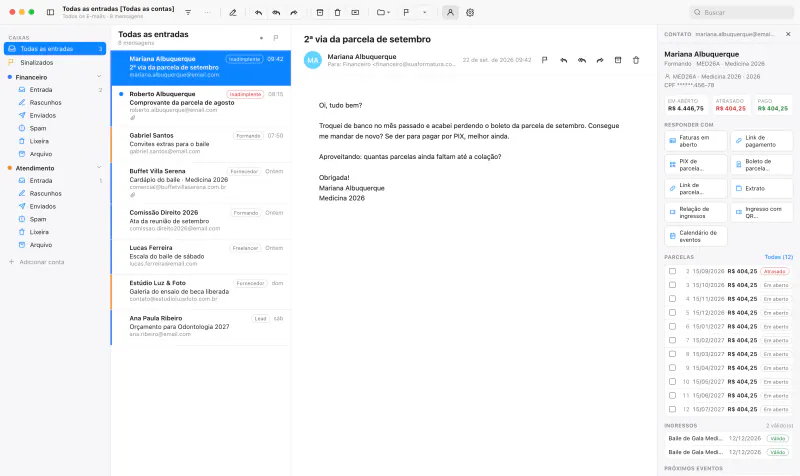This screenshot has width=800, height=476.
Task: Open Todas (12) parcelas link
Action: click(x=779, y=257)
